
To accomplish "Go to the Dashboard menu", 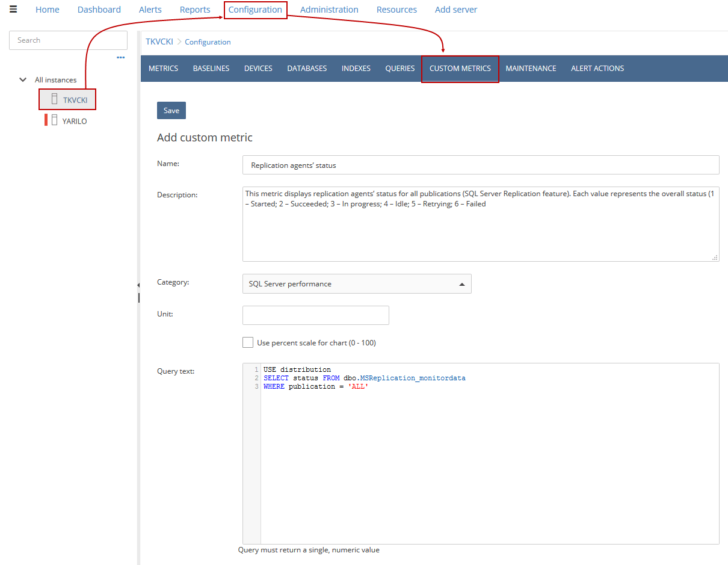I will (x=99, y=9).
